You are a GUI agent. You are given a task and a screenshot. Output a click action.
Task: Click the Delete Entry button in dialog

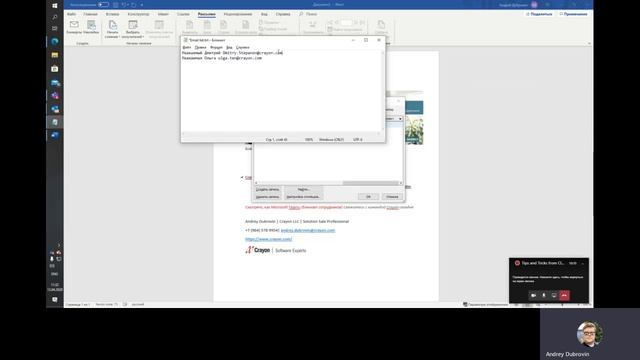point(267,197)
